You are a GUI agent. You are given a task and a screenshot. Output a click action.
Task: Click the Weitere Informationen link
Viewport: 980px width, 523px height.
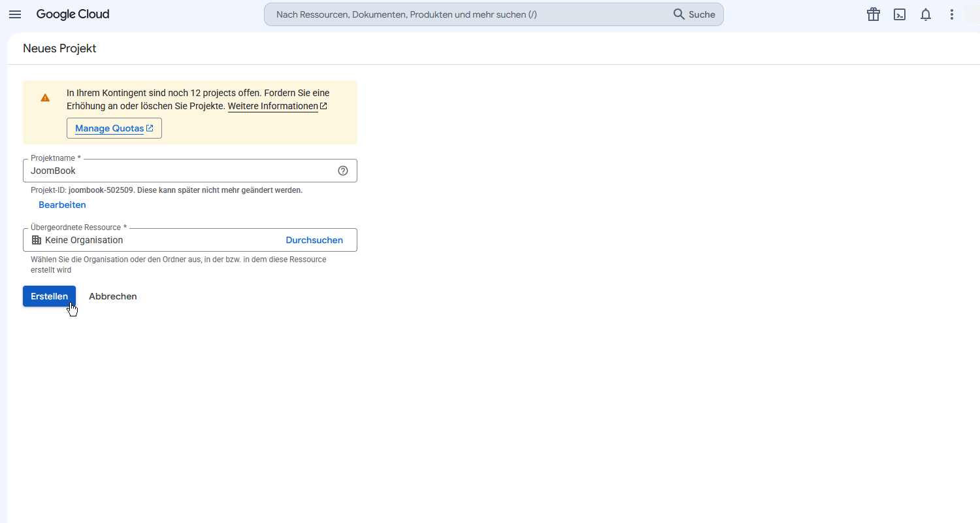coord(277,106)
